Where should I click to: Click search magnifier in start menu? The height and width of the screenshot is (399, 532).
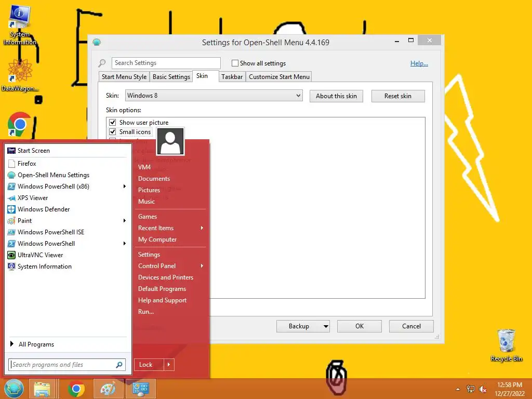119,365
